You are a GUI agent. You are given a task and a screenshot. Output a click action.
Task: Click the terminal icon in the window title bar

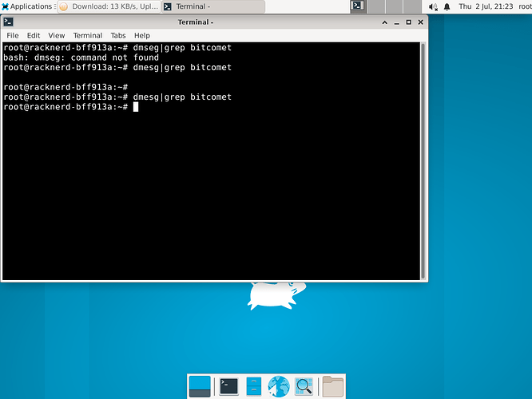(x=8, y=22)
